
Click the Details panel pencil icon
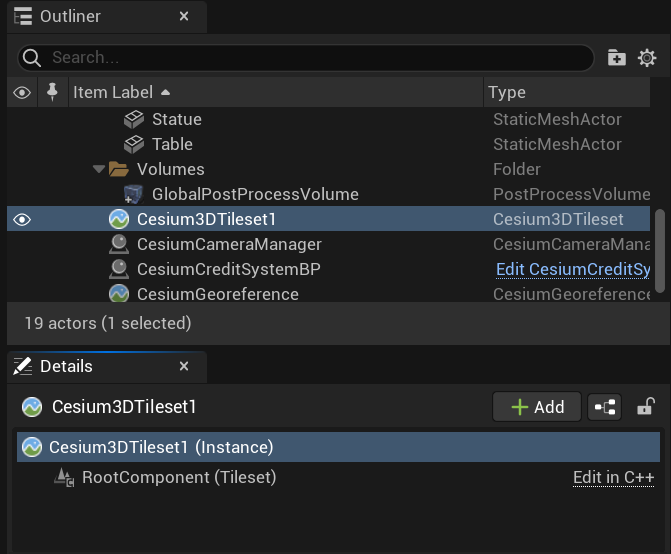pos(22,366)
